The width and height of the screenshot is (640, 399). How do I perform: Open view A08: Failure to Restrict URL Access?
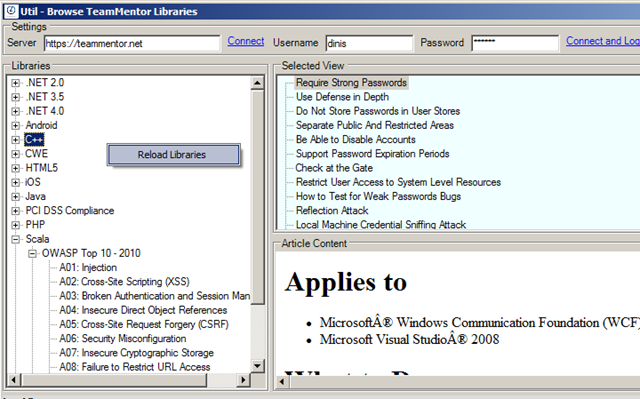pyautogui.click(x=135, y=367)
